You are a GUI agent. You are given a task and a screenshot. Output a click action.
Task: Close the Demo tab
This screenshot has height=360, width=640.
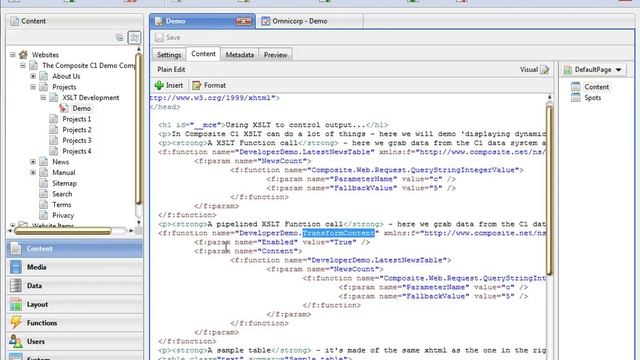point(244,21)
